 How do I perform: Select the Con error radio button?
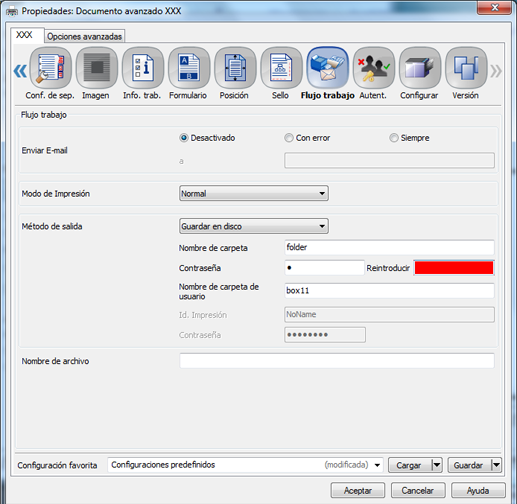click(289, 138)
